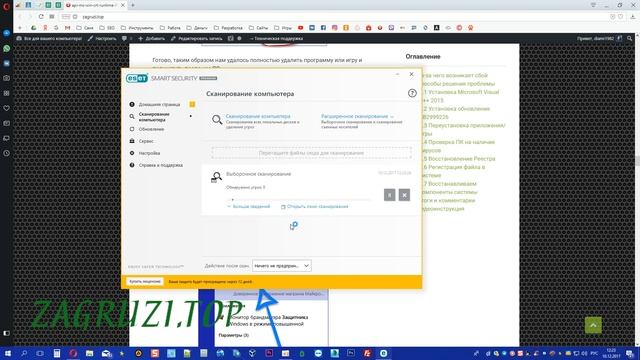Click the yellow notification badge near home
This screenshot has height=360, width=640.
pos(192,104)
